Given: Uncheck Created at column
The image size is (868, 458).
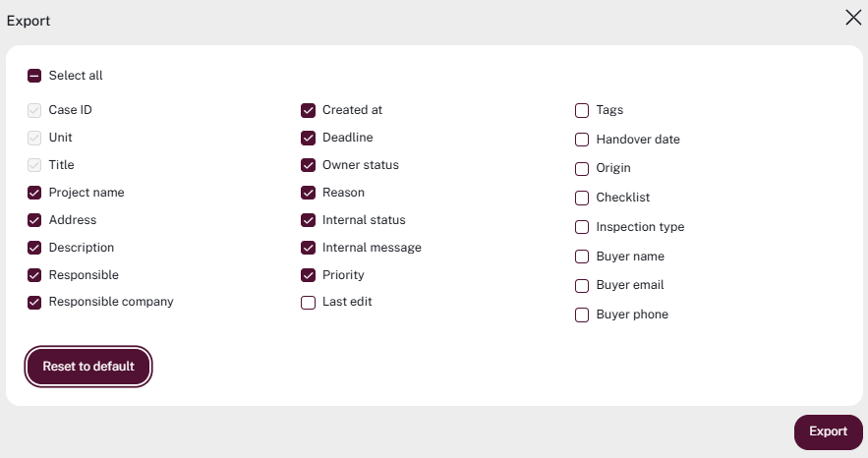Looking at the screenshot, I should point(309,110).
